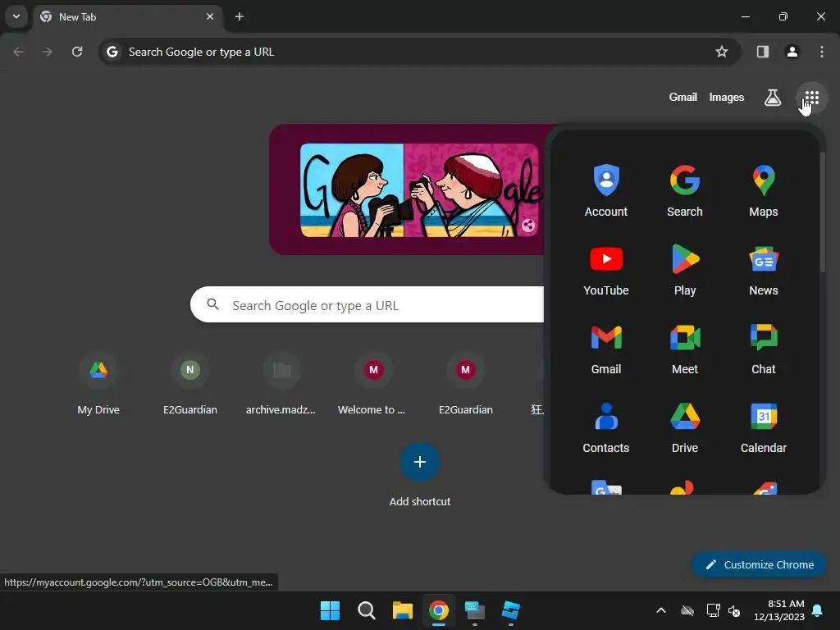Open the volume icon in system tray
This screenshot has height=630, width=840.
click(734, 610)
